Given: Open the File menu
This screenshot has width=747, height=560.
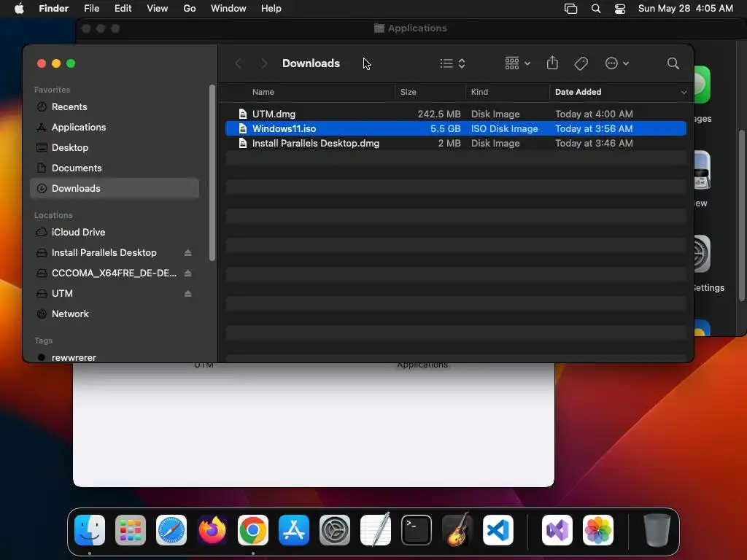Looking at the screenshot, I should point(91,9).
